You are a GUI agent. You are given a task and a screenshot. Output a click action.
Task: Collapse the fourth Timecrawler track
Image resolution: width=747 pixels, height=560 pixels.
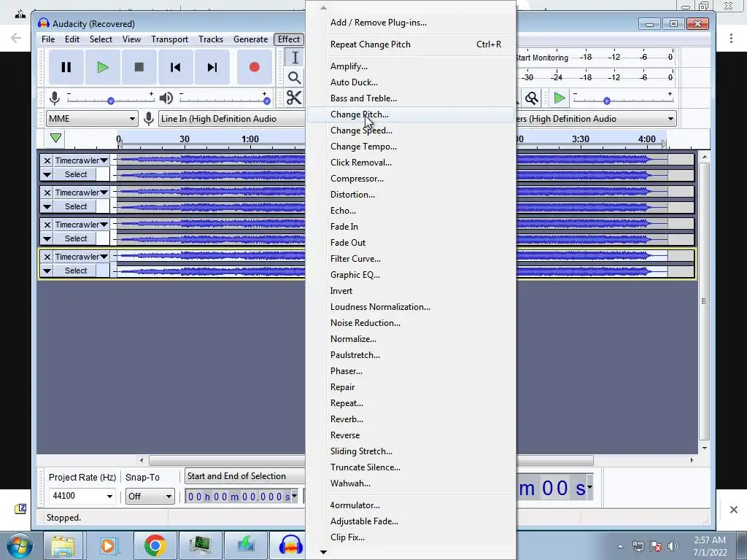(47, 271)
